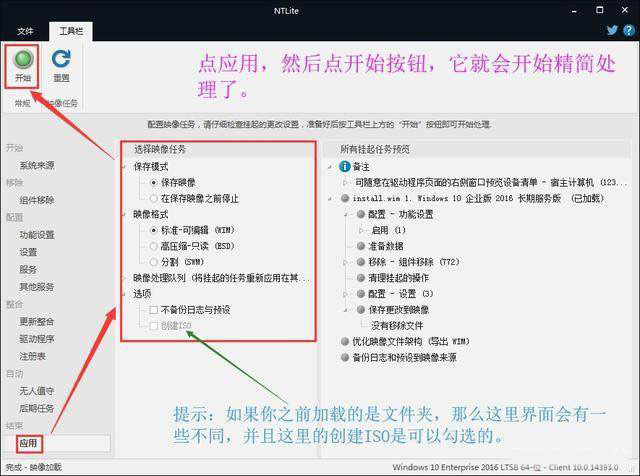Click the blue info icon beside 备注
Viewport: 640px width, 476px height.
click(344, 167)
